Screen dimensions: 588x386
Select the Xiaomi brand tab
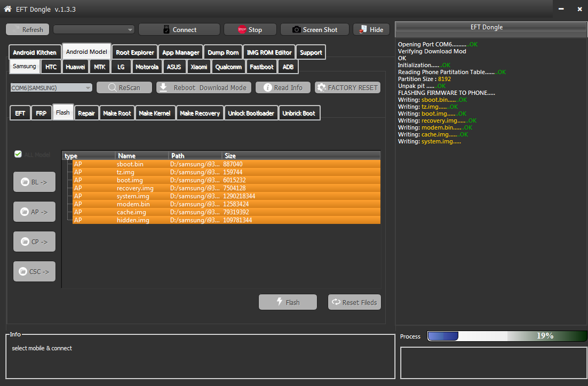coord(198,67)
